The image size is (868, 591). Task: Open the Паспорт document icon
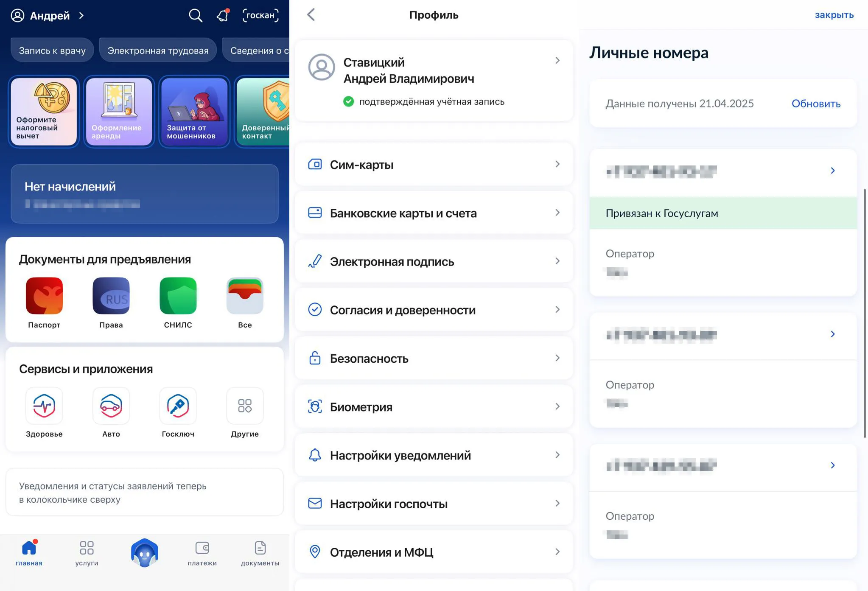coord(44,296)
